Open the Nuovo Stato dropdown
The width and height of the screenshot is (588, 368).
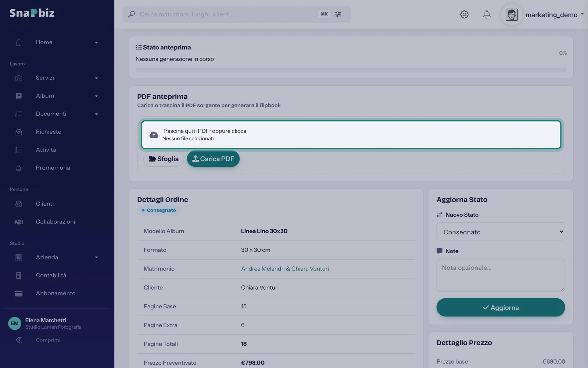[501, 231]
